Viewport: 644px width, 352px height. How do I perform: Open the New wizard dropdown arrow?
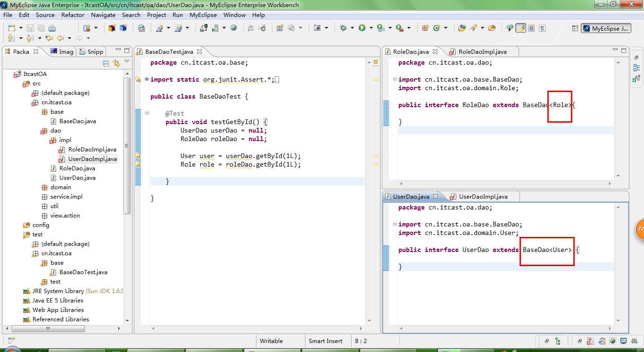coord(20,28)
